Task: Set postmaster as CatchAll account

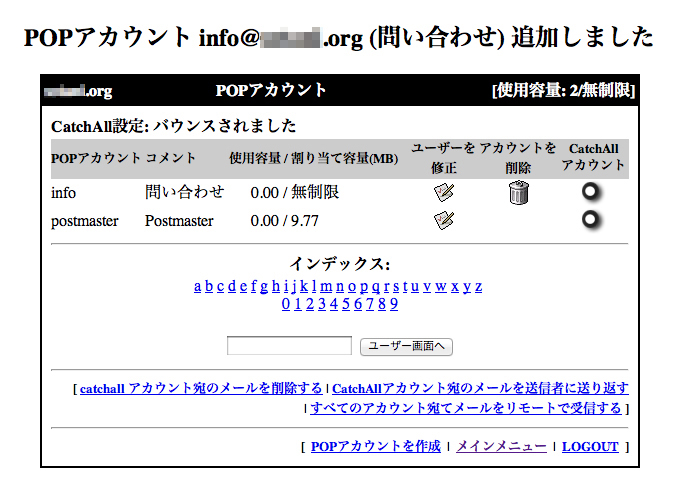Action: tap(591, 219)
